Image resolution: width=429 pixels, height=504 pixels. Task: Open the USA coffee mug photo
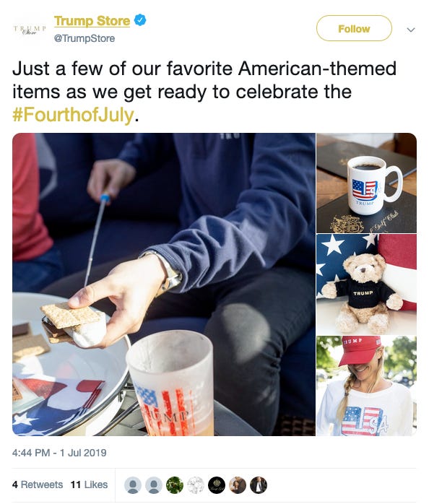coord(367,183)
